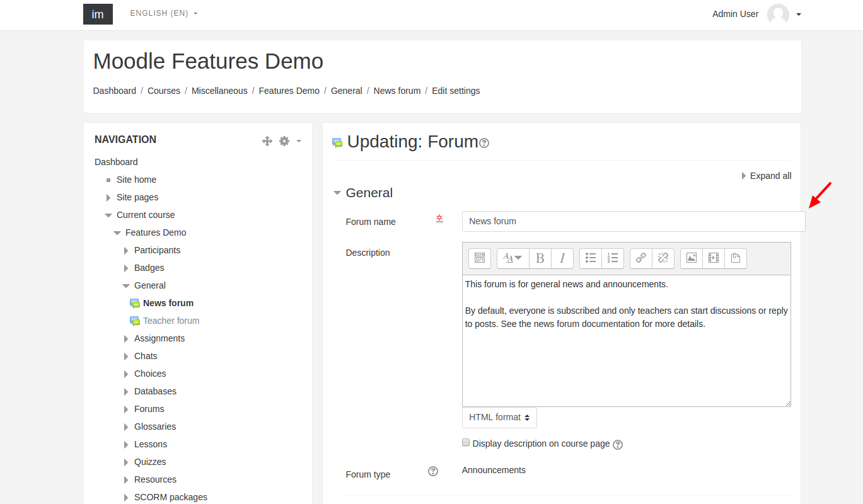
Task: Insert an unordered bullet list
Action: [x=591, y=258]
